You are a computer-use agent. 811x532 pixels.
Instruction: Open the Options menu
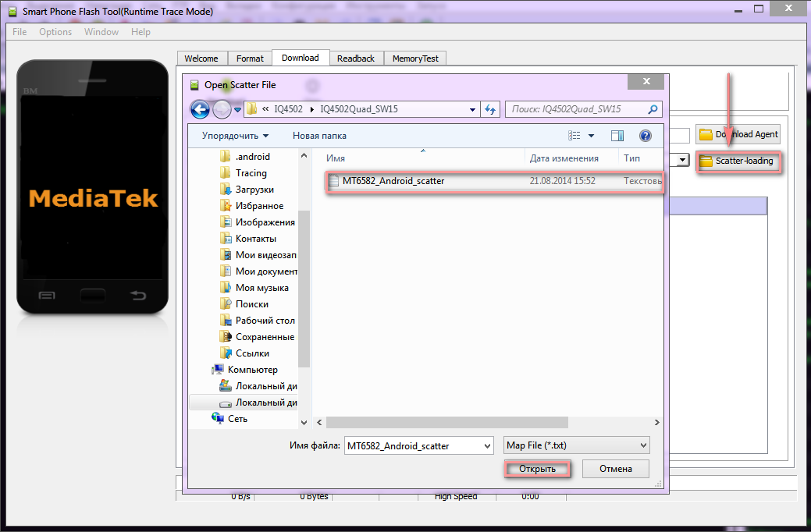click(55, 32)
